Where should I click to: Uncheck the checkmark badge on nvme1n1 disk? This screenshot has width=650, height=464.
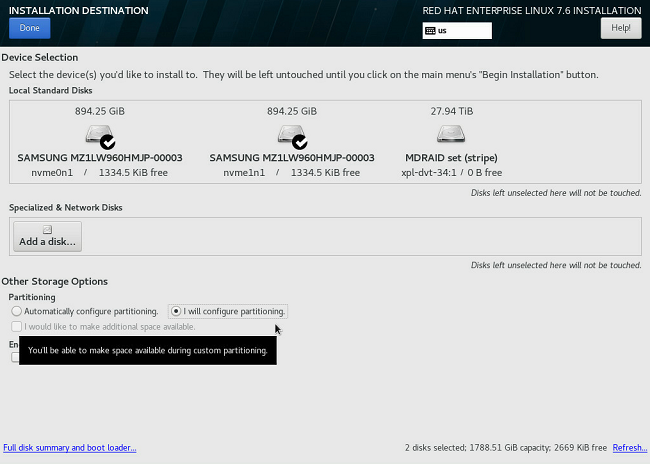(299, 142)
